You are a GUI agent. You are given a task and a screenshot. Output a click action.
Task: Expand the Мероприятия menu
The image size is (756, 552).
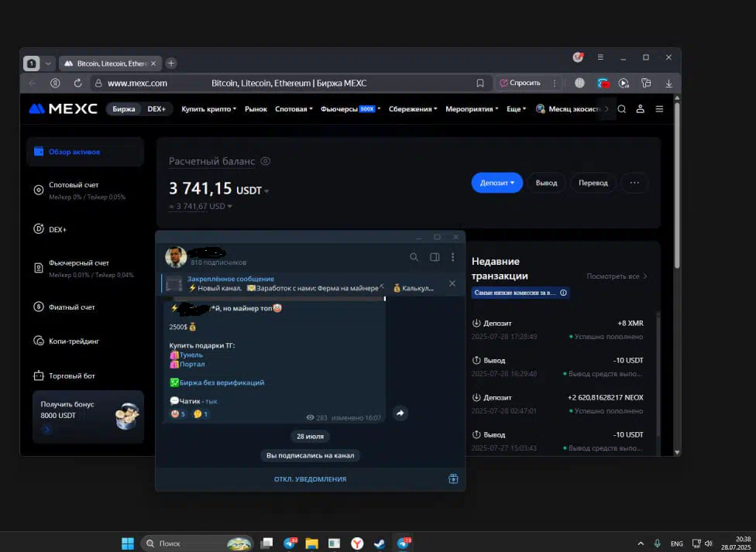(x=472, y=109)
